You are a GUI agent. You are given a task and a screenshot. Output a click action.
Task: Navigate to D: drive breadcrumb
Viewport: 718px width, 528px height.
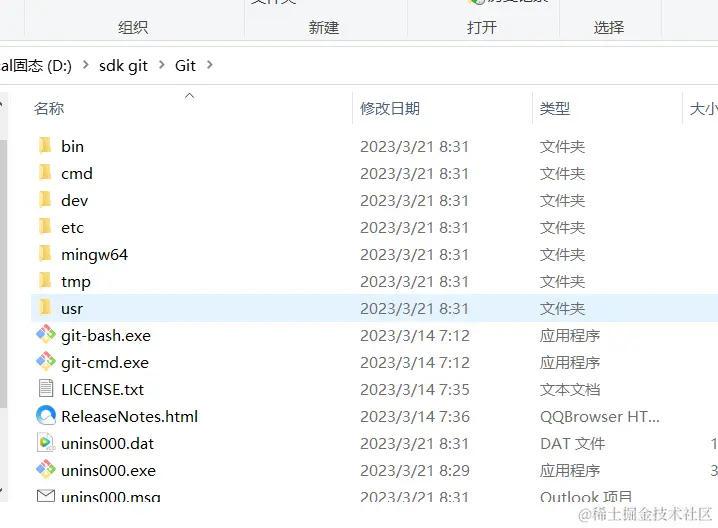coord(36,66)
